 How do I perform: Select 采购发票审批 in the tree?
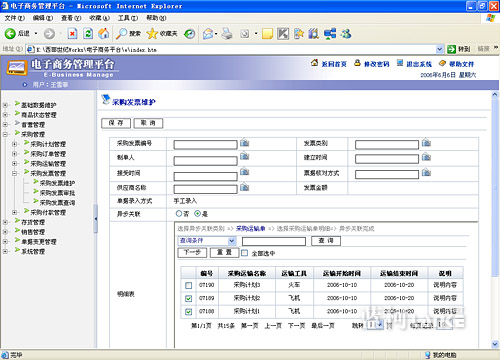pos(57,193)
